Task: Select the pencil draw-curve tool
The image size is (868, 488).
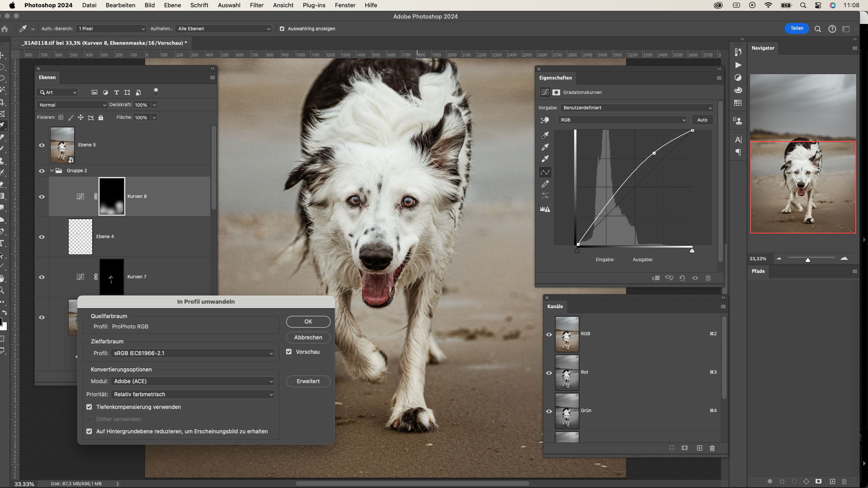Action: click(545, 184)
